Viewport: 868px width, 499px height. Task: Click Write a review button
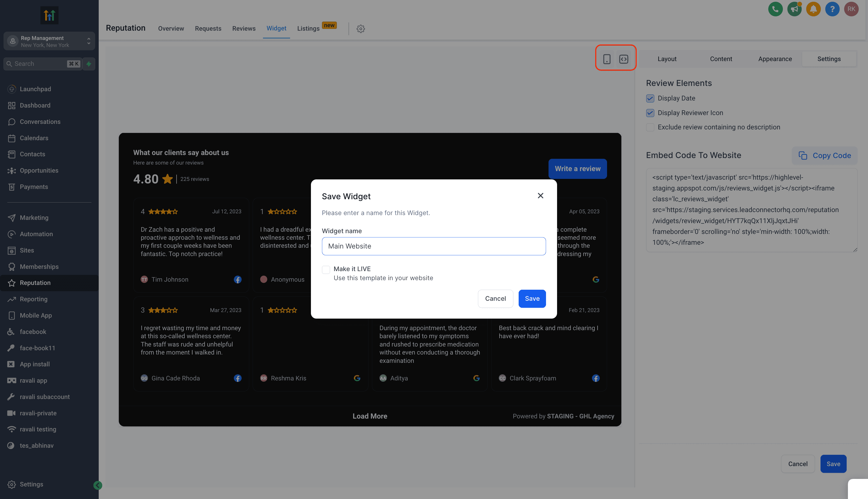tap(577, 169)
